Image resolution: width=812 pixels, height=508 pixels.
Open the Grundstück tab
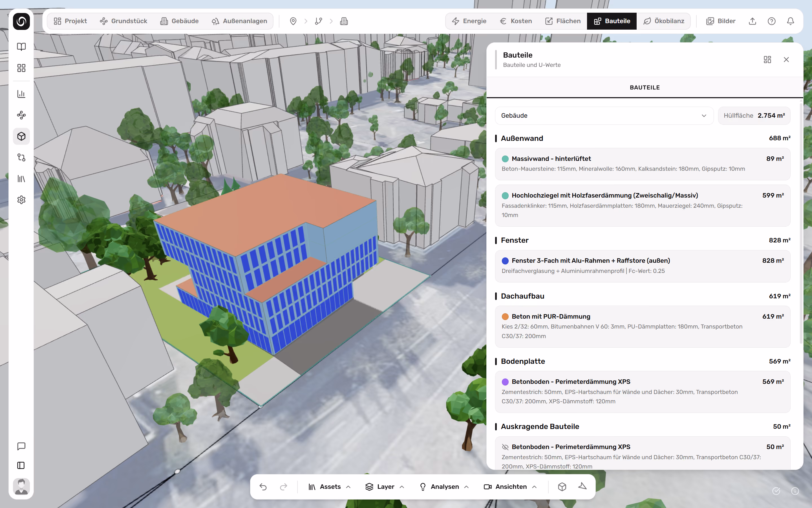[123, 21]
